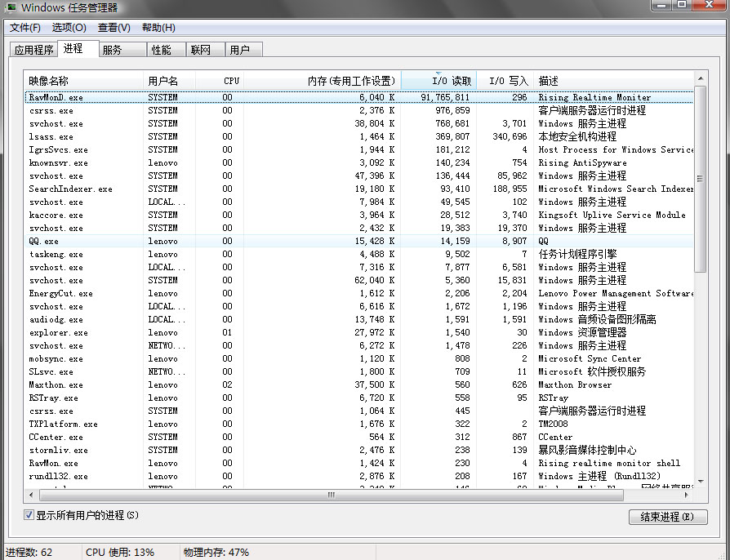Open the 帮助(H) menu
This screenshot has height=560, width=730.
click(x=158, y=28)
